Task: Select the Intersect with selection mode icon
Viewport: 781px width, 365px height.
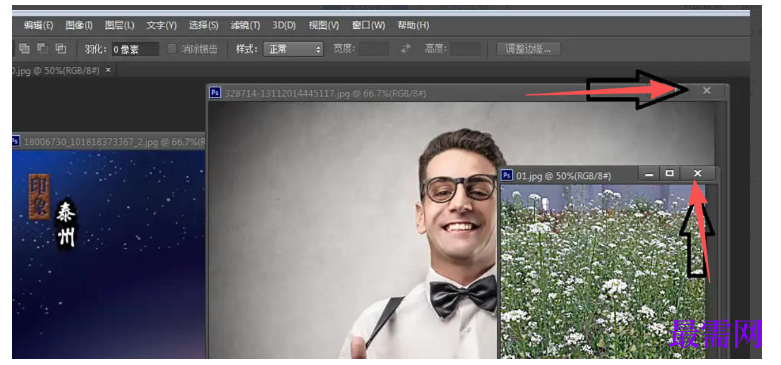Action: pos(61,48)
